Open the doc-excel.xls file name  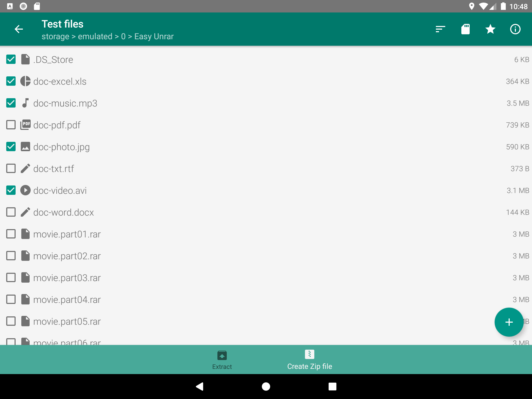(x=60, y=81)
